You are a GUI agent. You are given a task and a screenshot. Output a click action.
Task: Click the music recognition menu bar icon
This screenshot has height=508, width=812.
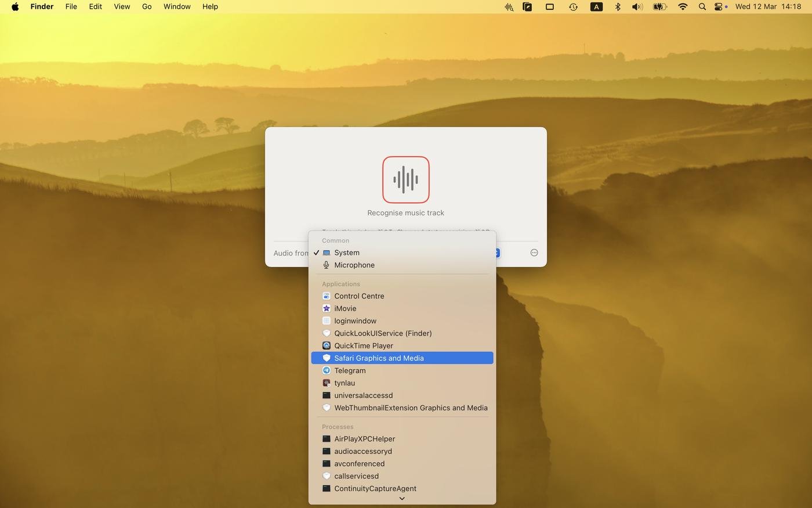pyautogui.click(x=509, y=7)
